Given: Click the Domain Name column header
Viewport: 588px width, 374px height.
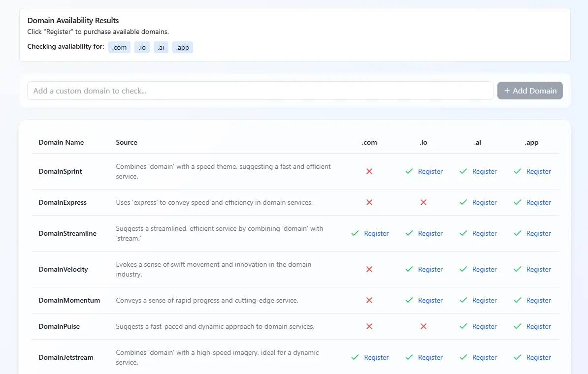Looking at the screenshot, I should click(x=61, y=142).
